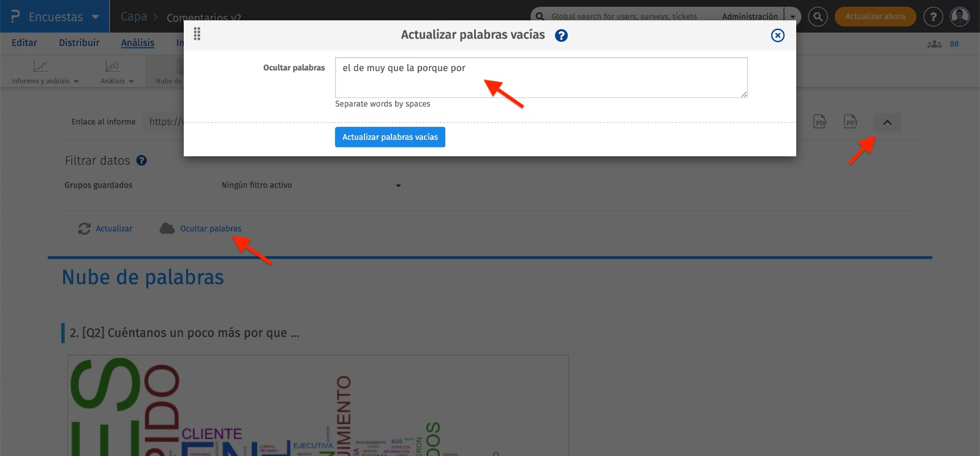Collapse the report panel with the chevron
This screenshot has height=456, width=980.
pyautogui.click(x=888, y=123)
